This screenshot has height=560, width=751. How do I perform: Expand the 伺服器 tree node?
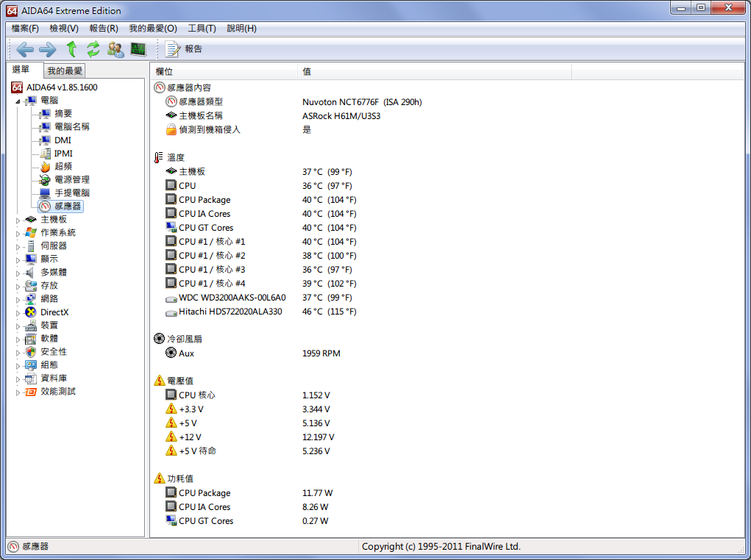pos(18,246)
